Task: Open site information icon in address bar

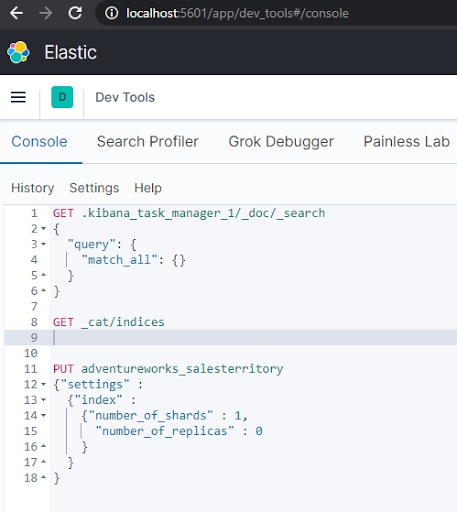Action: (x=111, y=13)
